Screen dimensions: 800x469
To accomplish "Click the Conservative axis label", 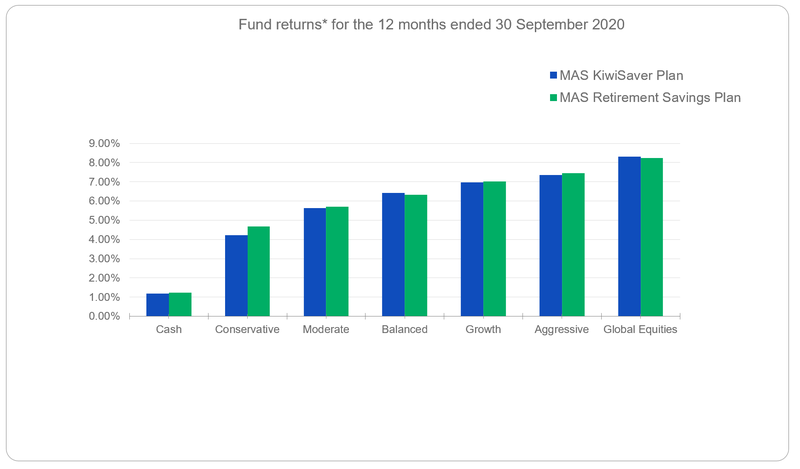I will point(247,329).
